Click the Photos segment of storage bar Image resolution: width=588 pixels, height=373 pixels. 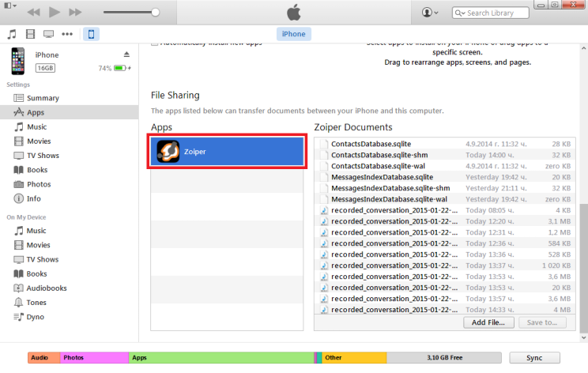(94, 358)
